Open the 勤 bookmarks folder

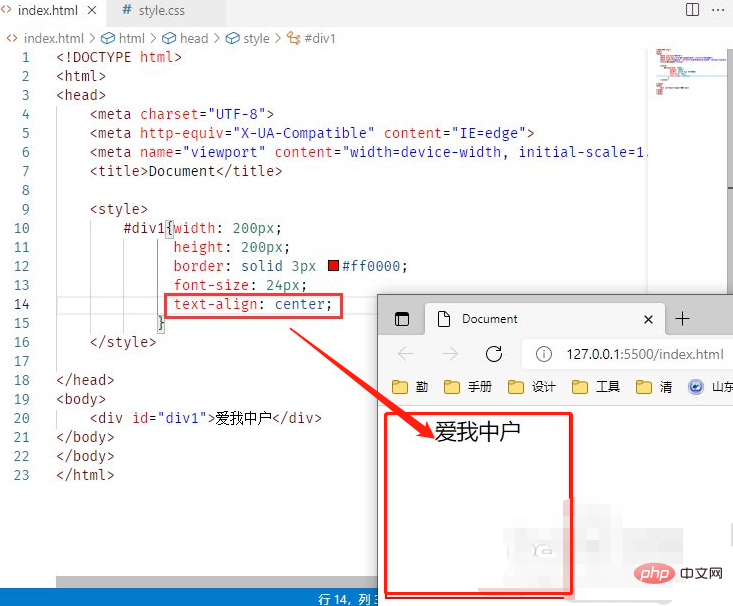pos(410,387)
